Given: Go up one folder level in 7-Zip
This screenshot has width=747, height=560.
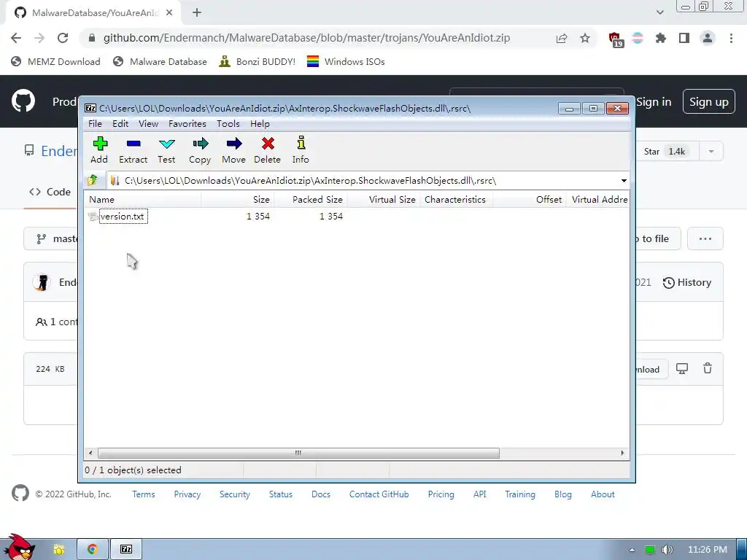Looking at the screenshot, I should tap(93, 181).
